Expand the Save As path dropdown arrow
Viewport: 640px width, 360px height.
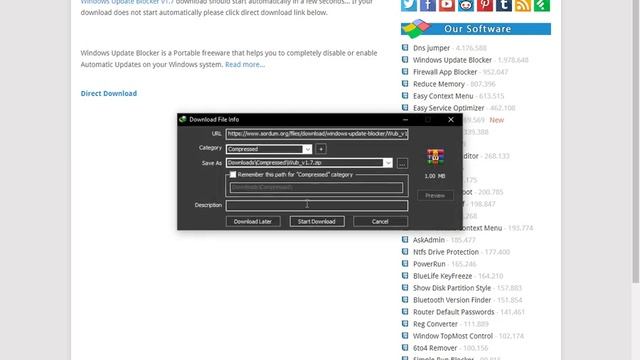click(x=388, y=163)
